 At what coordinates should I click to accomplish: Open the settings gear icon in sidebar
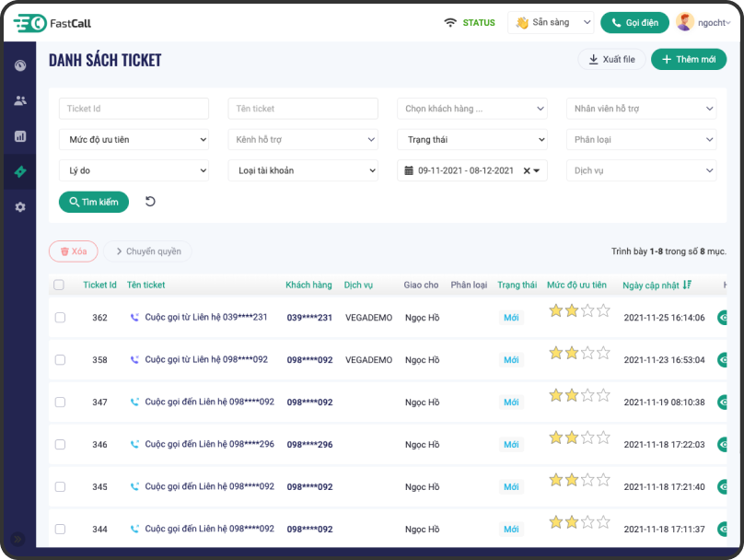click(x=20, y=207)
